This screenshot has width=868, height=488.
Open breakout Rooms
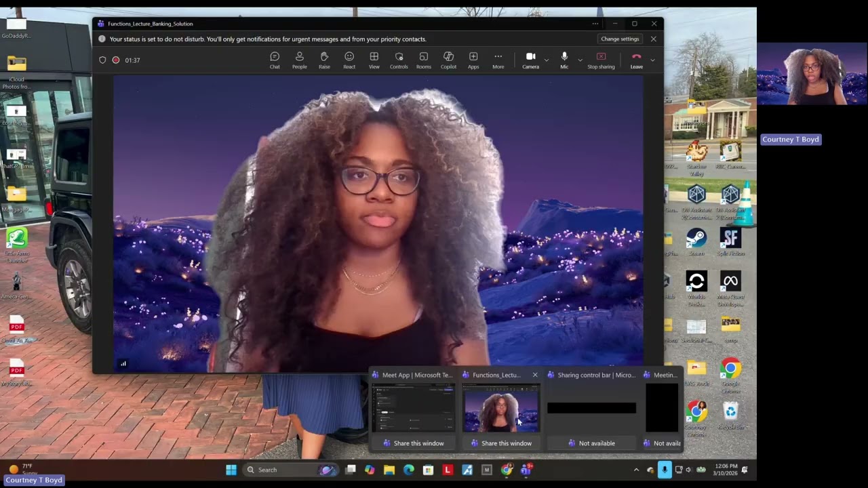point(424,60)
